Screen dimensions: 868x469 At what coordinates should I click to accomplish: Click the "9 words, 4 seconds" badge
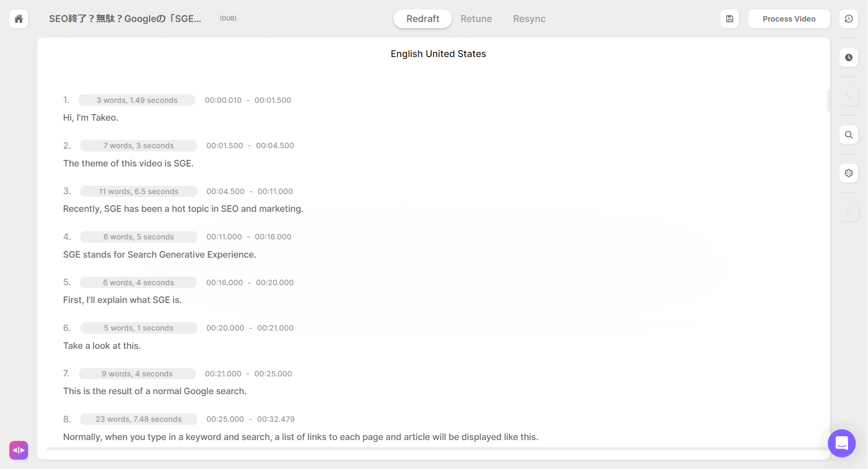click(x=137, y=374)
